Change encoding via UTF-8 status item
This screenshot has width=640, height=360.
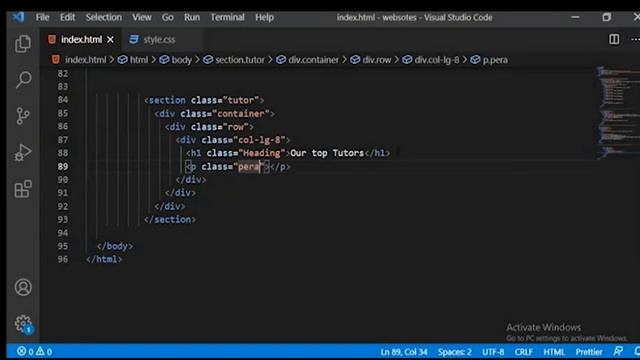(493, 351)
